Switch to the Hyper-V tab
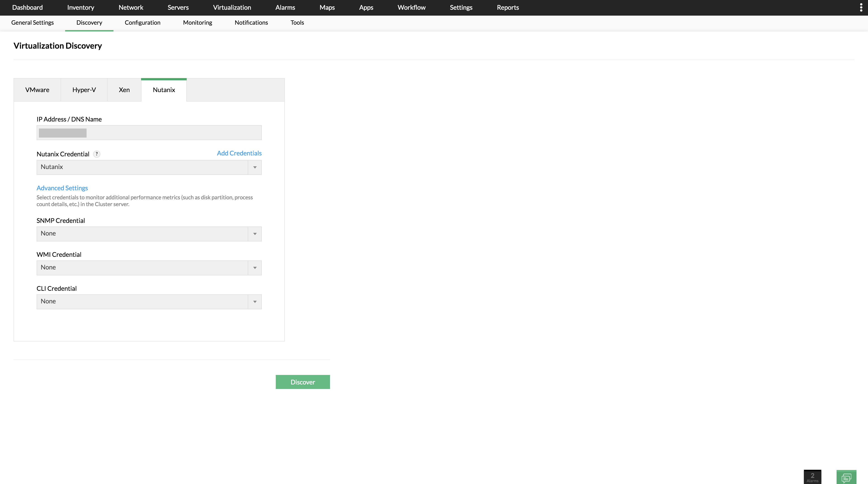 [84, 90]
